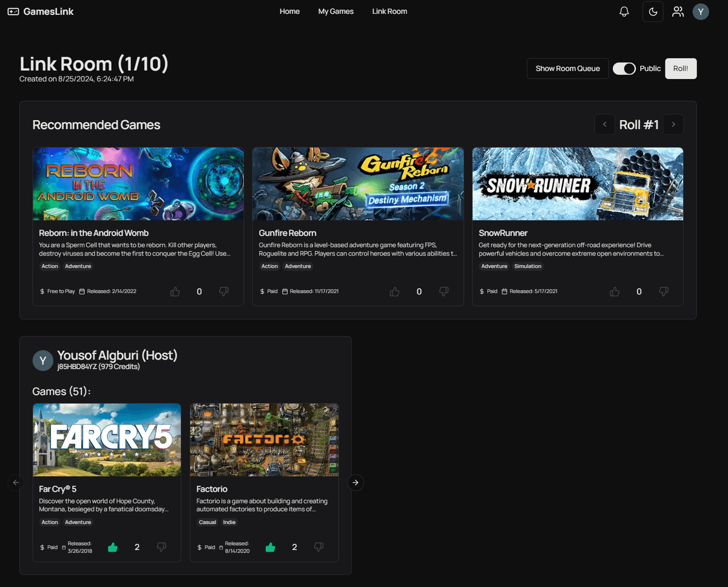Image resolution: width=728 pixels, height=587 pixels.
Task: Click the Show Room Queue button
Action: point(567,69)
